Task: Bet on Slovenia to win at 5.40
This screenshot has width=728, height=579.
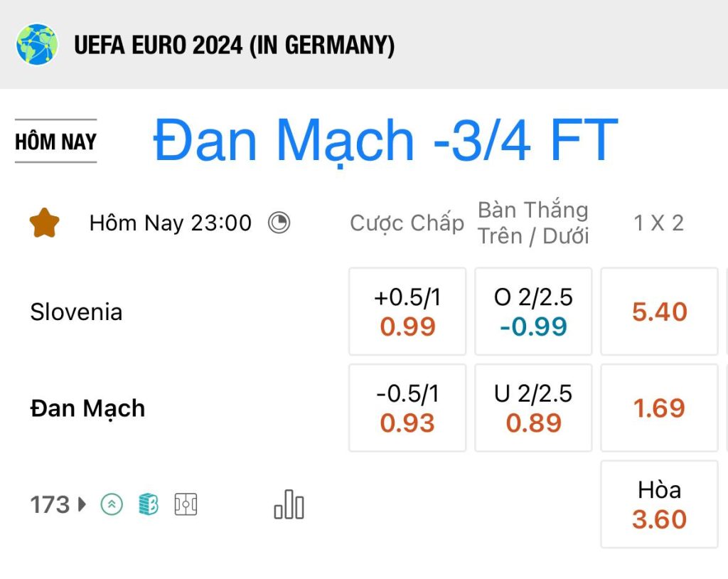Action: (659, 312)
